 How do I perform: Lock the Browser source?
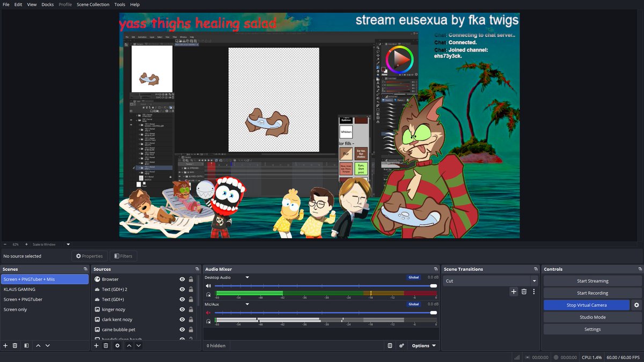coord(191,279)
